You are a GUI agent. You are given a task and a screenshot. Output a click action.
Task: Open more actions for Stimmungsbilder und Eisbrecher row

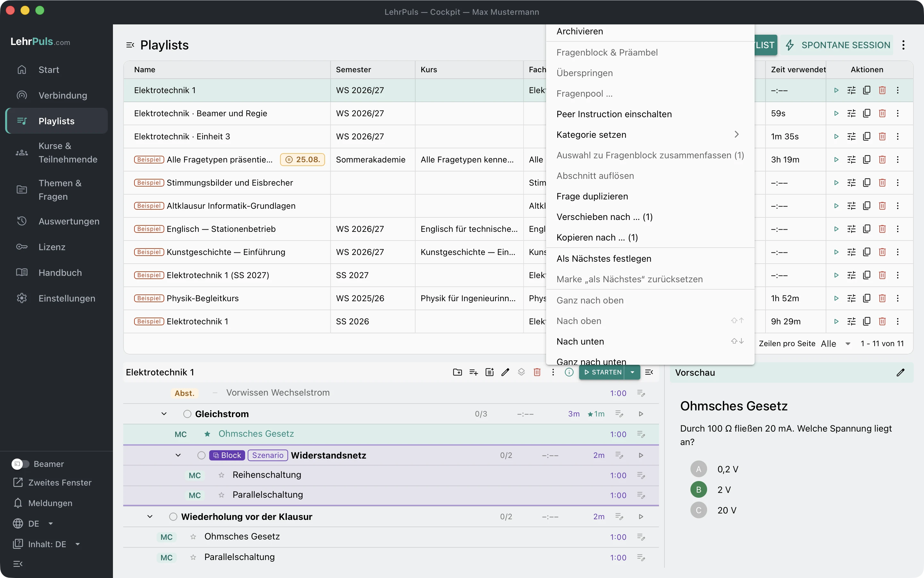(898, 183)
